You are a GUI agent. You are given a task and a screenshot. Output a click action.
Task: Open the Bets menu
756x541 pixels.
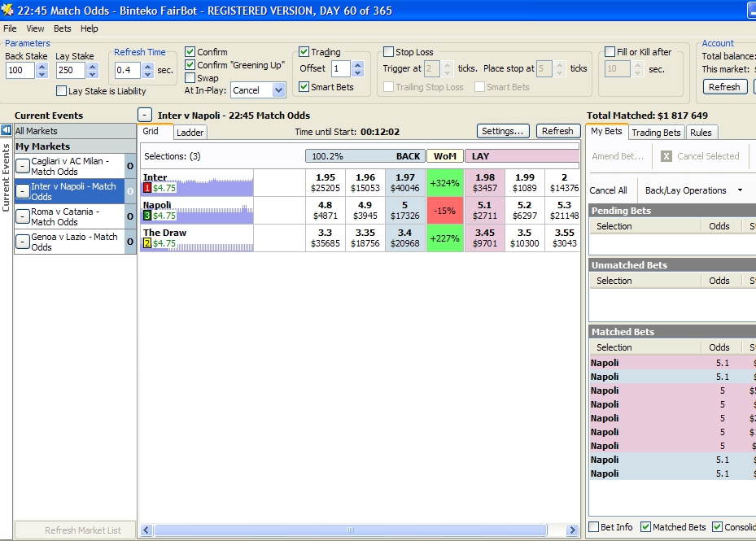point(62,28)
